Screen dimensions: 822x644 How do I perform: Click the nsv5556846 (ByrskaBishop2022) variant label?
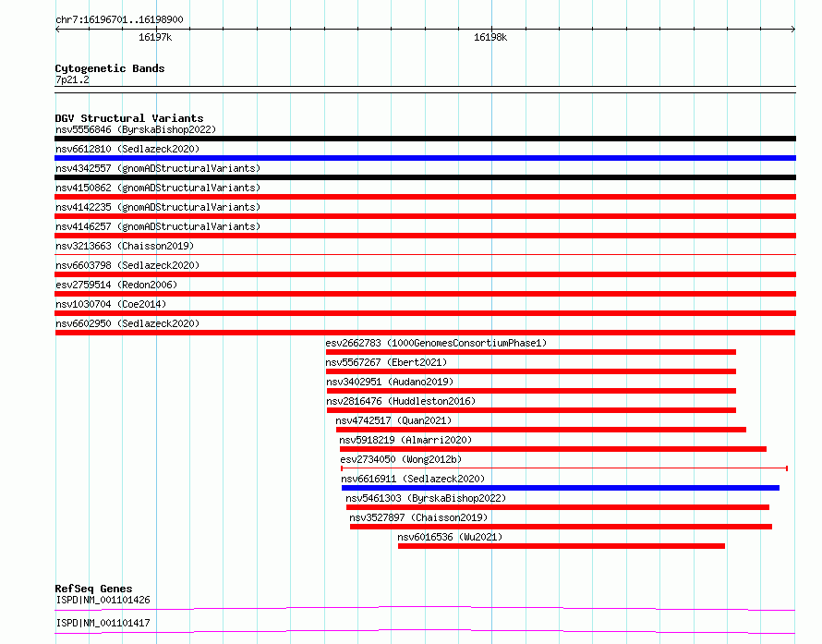[136, 129]
